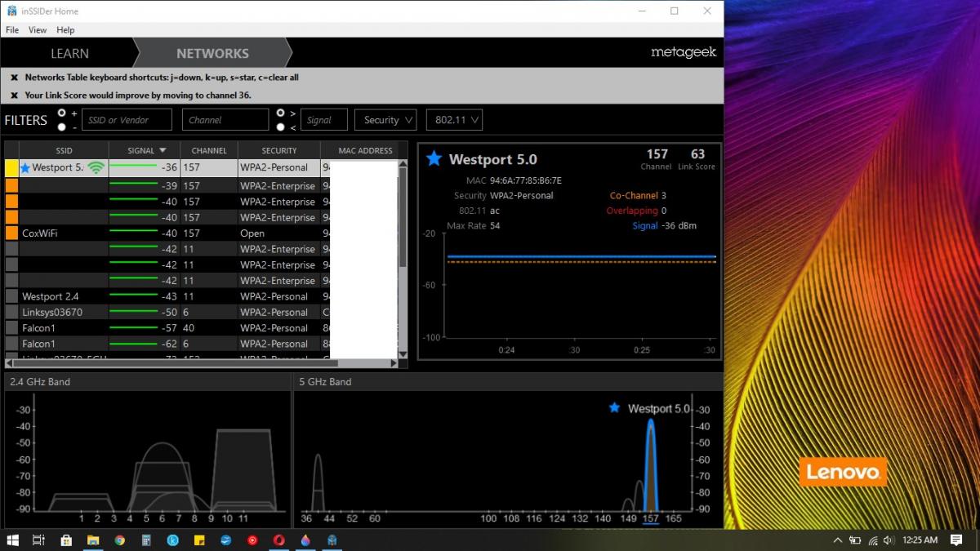980x551 pixels.
Task: Click the battery icon in system tray
Action: (855, 540)
